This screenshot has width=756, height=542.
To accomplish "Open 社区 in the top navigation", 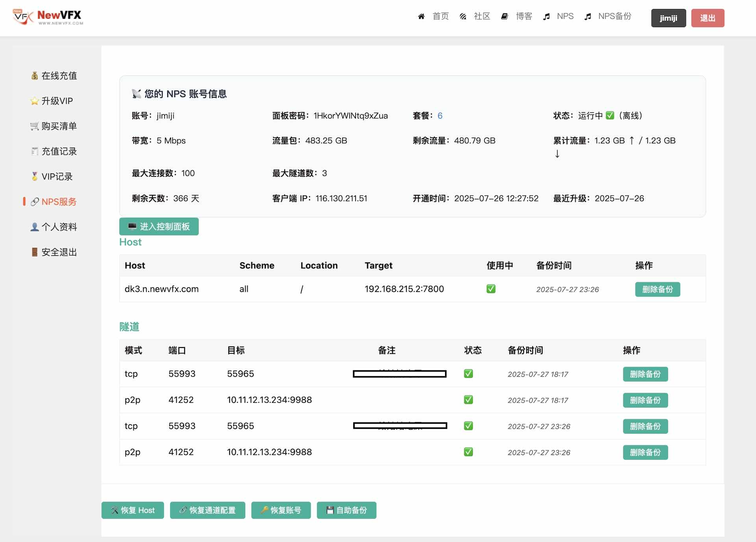I will [482, 16].
